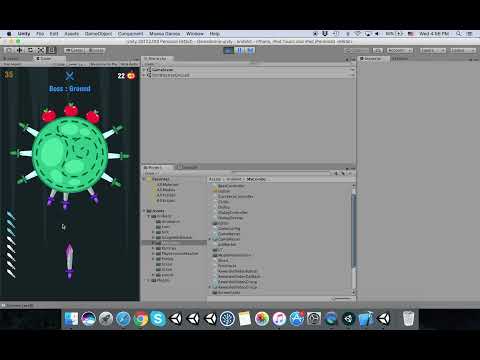Screen dimensions: 480x360
Task: Open the Assets menu
Action: 72,34
